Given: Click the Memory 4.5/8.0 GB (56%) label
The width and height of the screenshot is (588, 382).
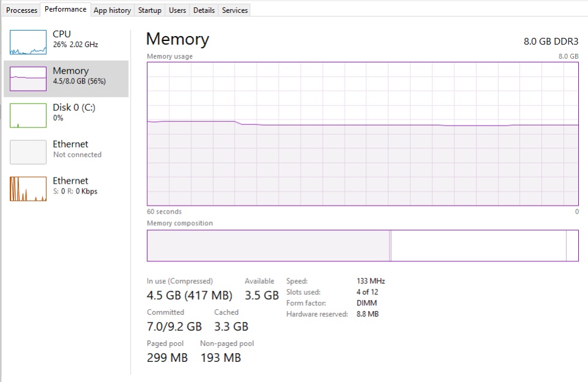Looking at the screenshot, I should (x=79, y=76).
